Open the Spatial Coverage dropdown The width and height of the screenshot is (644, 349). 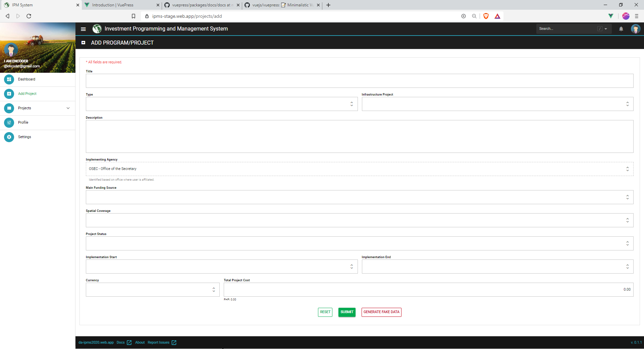coord(360,220)
